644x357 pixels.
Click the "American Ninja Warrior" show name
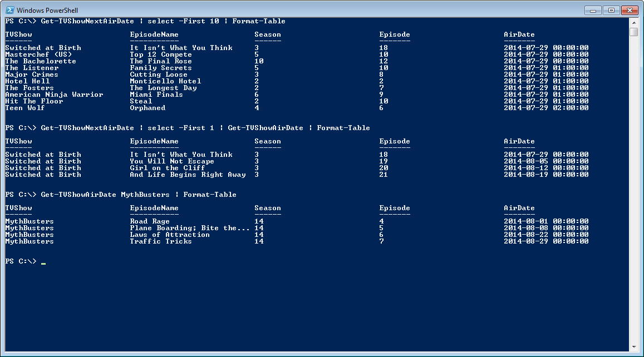54,95
